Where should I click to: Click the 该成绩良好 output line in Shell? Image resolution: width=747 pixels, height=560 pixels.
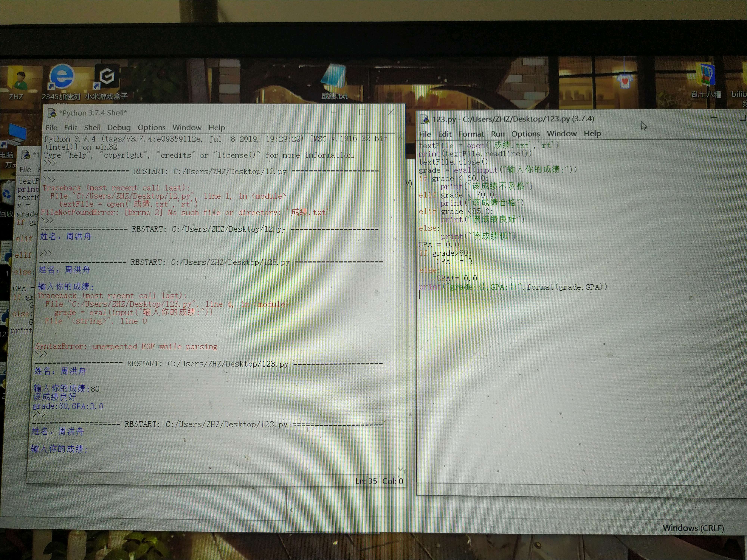coord(55,397)
